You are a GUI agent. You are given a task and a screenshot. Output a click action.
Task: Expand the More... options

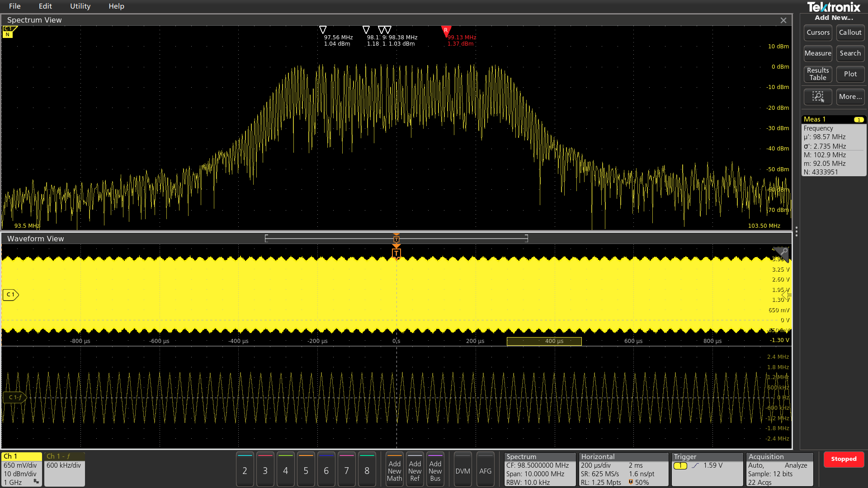(x=850, y=97)
